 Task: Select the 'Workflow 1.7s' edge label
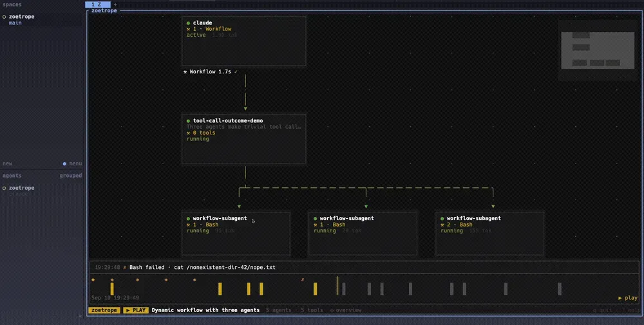tap(210, 71)
